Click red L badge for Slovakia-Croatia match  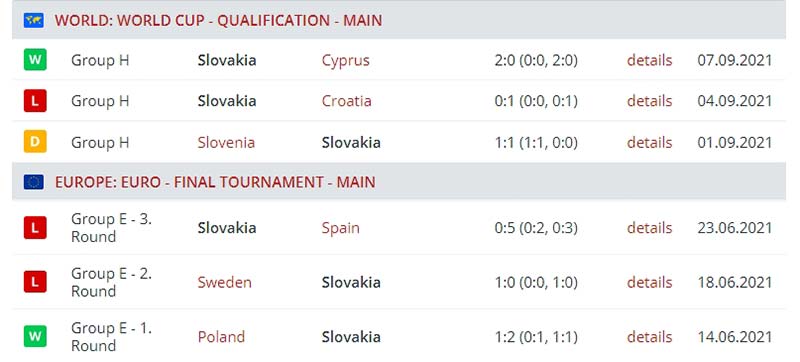(x=35, y=100)
